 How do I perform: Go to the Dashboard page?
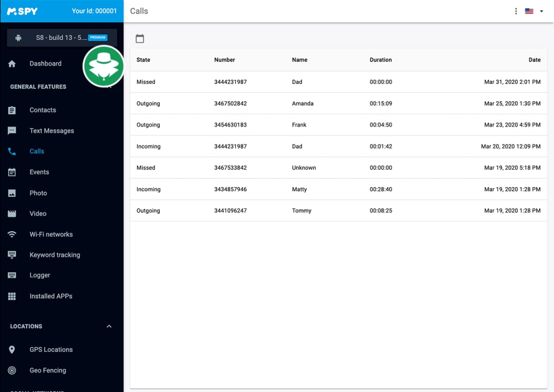[45, 64]
